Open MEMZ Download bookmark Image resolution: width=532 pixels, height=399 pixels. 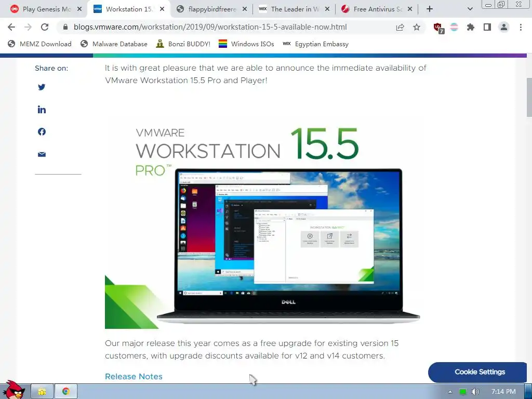(x=39, y=44)
